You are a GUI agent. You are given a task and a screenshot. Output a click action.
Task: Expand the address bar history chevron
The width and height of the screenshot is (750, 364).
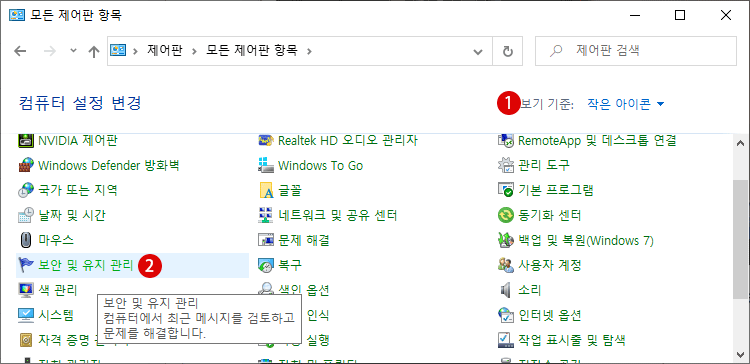coord(477,52)
